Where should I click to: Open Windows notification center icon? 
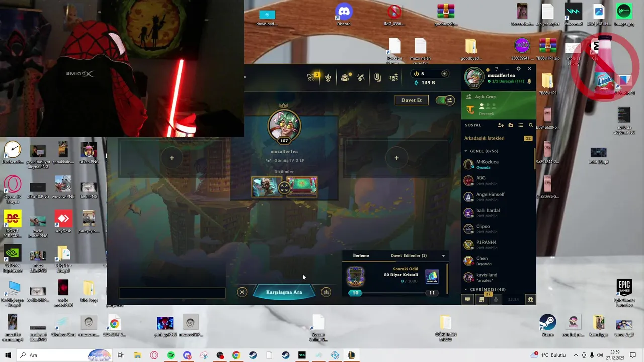pyautogui.click(x=633, y=355)
